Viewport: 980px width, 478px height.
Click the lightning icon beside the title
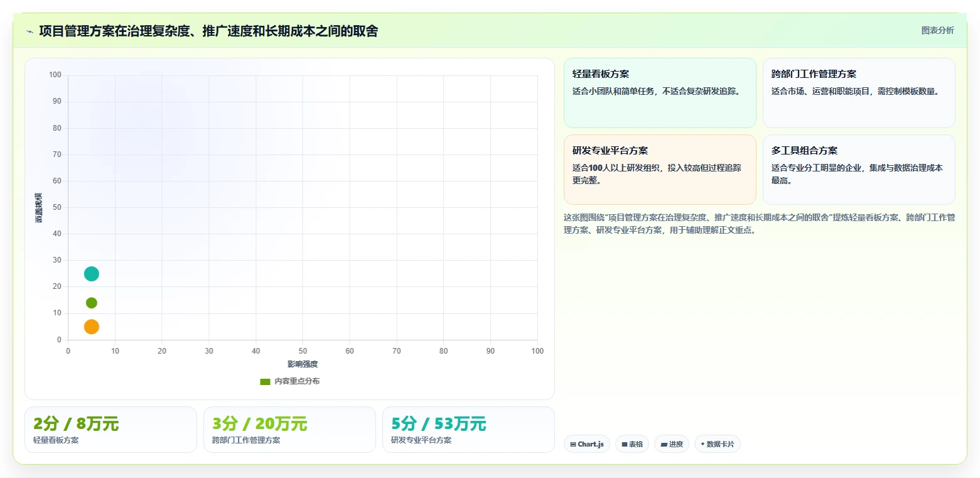click(30, 31)
